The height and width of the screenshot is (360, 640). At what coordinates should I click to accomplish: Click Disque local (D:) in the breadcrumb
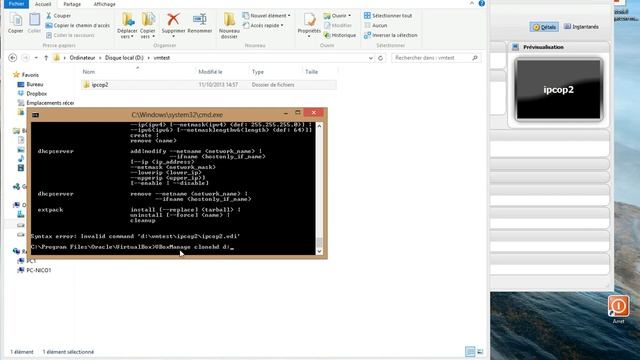[x=124, y=58]
